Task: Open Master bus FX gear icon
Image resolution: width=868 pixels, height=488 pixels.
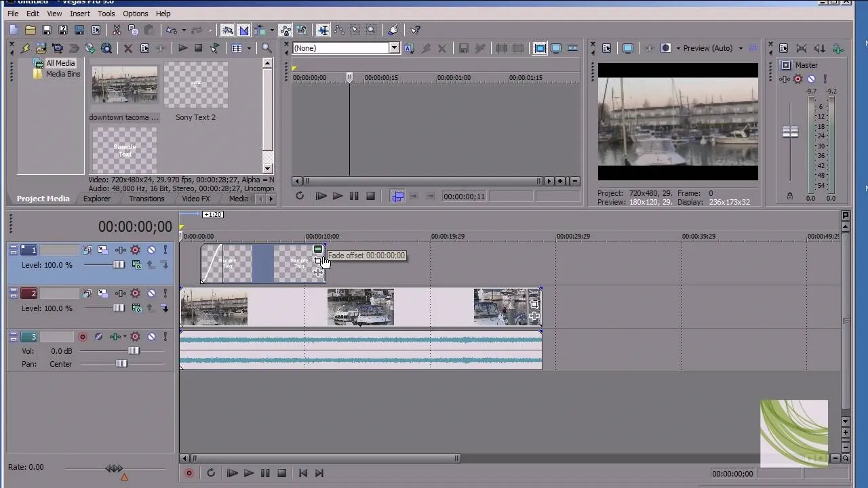Action: click(797, 79)
